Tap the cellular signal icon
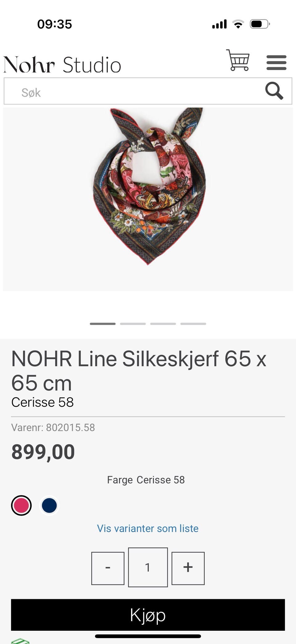296x644 pixels. pos(219,24)
